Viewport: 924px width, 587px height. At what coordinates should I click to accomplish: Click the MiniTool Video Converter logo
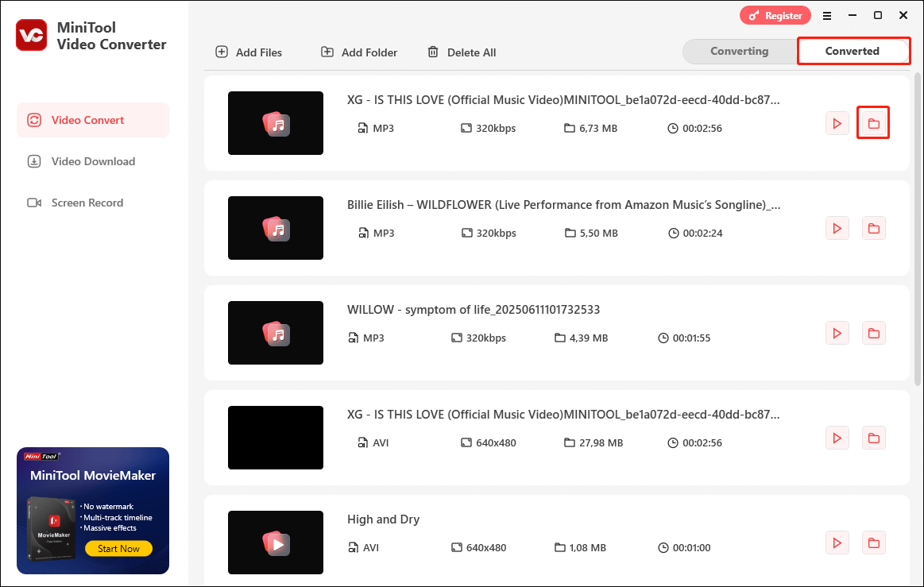click(x=31, y=36)
